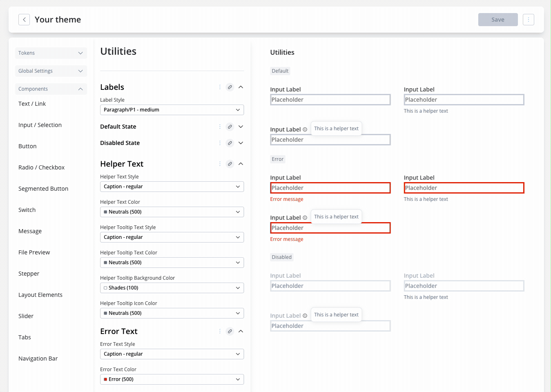The width and height of the screenshot is (551, 392).
Task: Collapse the Error Text section
Action: click(x=241, y=331)
